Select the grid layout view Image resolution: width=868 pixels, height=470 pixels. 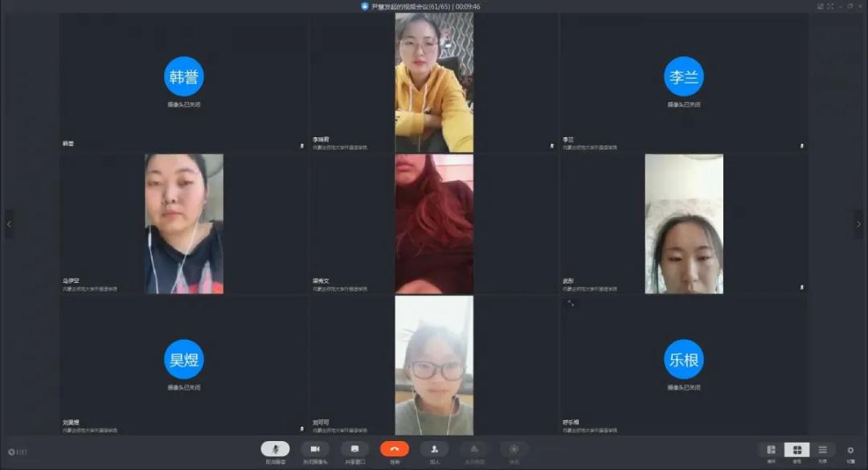coord(796,450)
